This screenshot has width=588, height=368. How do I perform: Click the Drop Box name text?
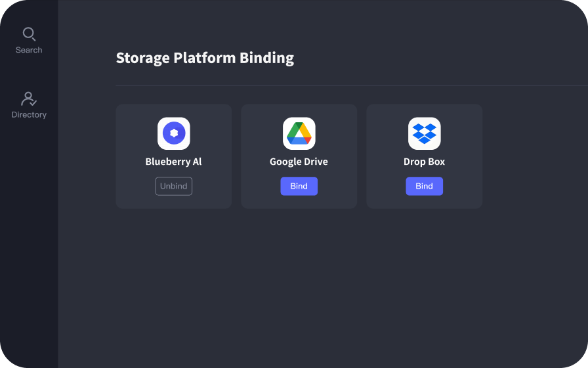pos(424,162)
